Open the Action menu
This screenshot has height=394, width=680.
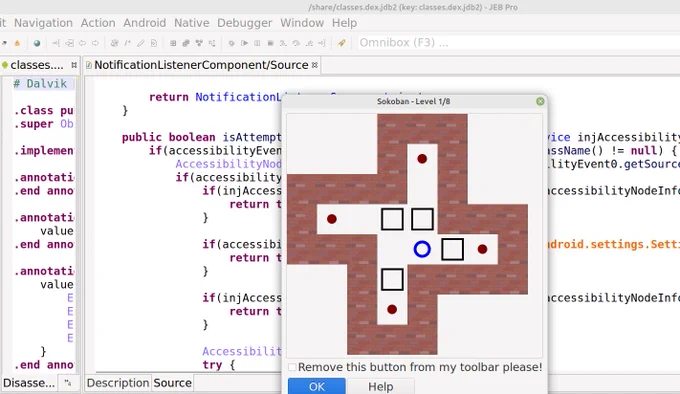pyautogui.click(x=98, y=23)
